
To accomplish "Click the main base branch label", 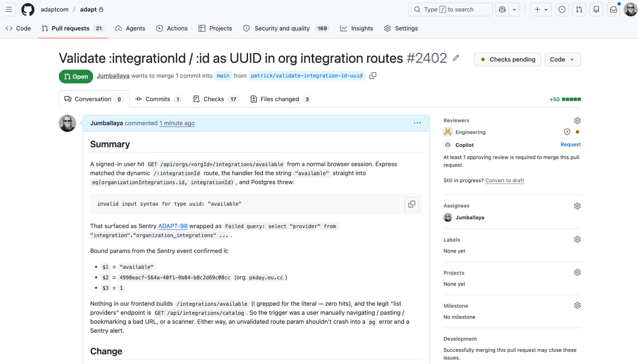I will (223, 76).
